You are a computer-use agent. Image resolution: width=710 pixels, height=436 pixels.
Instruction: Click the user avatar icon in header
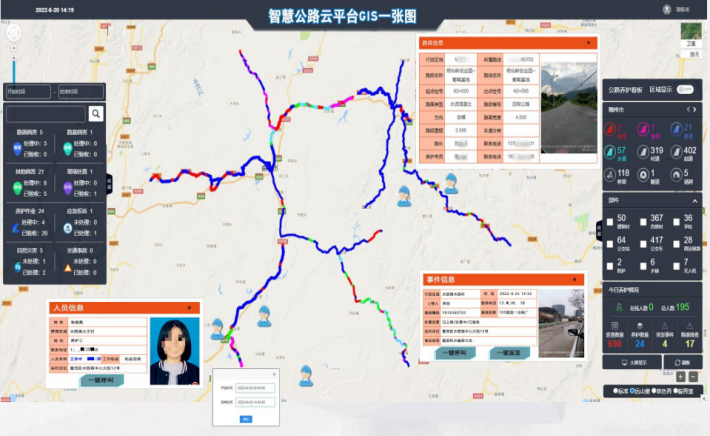667,10
